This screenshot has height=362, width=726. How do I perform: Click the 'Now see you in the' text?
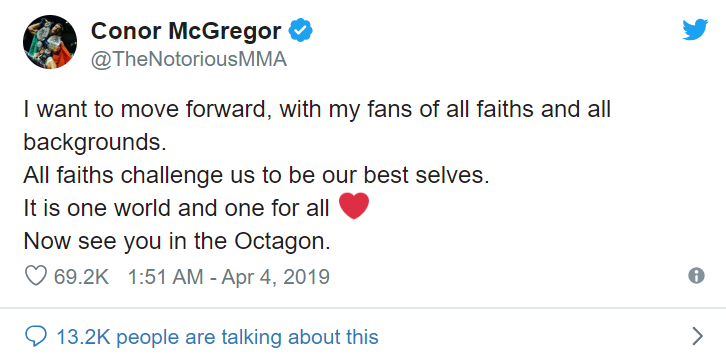click(x=125, y=241)
